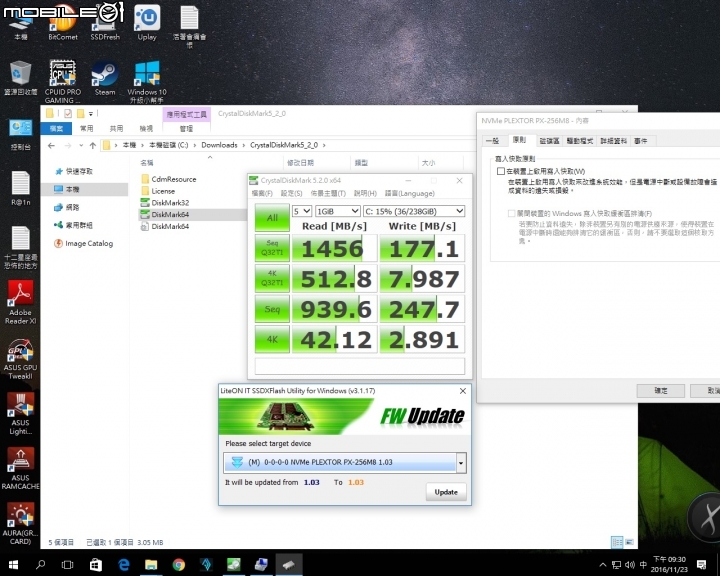Screen dimensions: 720x576
Task: Open CrystalDiskMark 檔案(F) menu
Action: [262, 193]
